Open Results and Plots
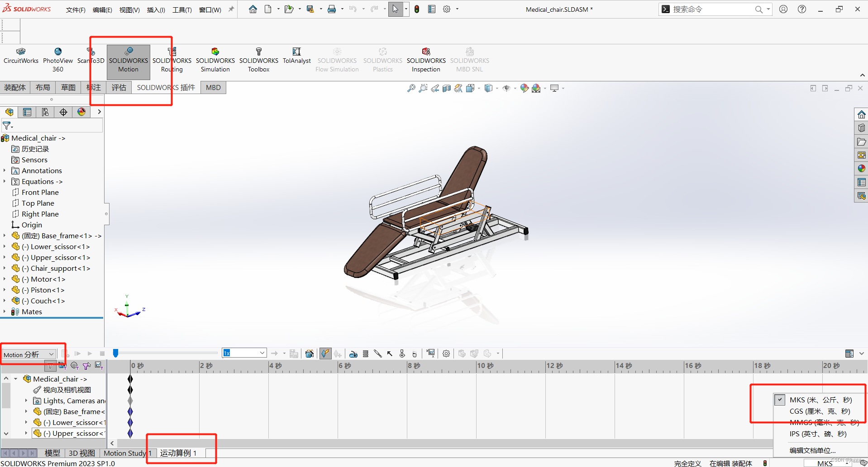The height and width of the screenshot is (467, 868). 431,354
